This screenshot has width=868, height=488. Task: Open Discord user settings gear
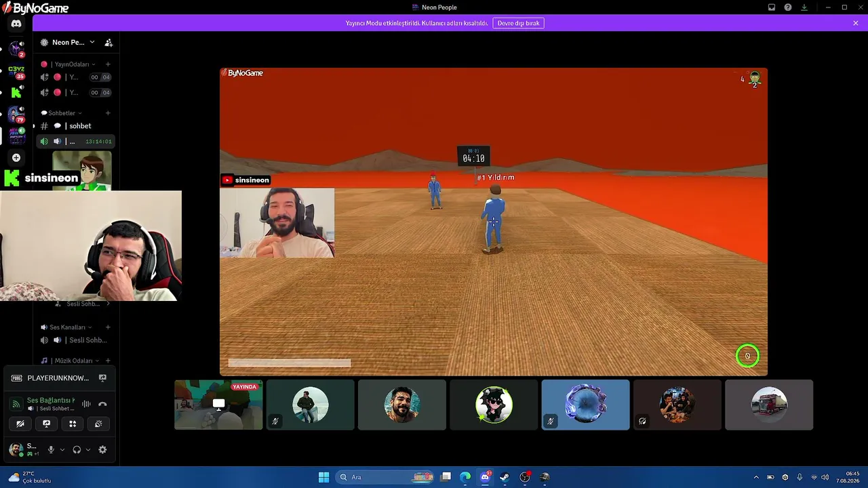click(x=102, y=449)
